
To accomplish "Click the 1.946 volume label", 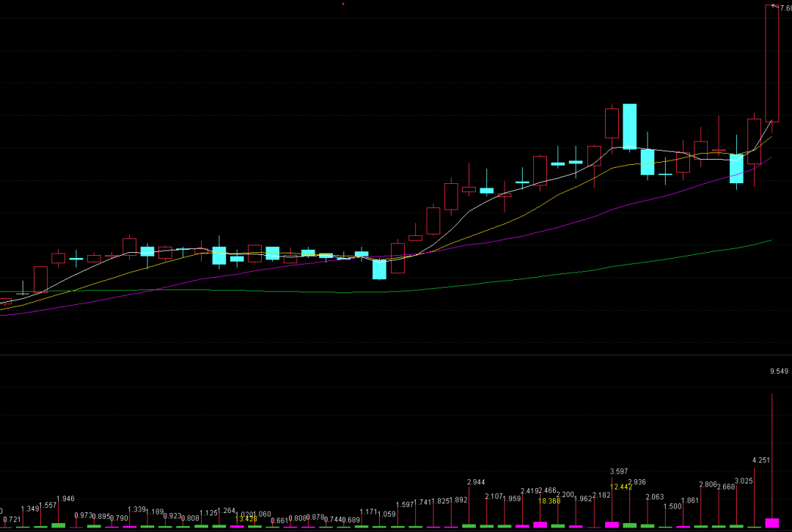I will click(65, 499).
